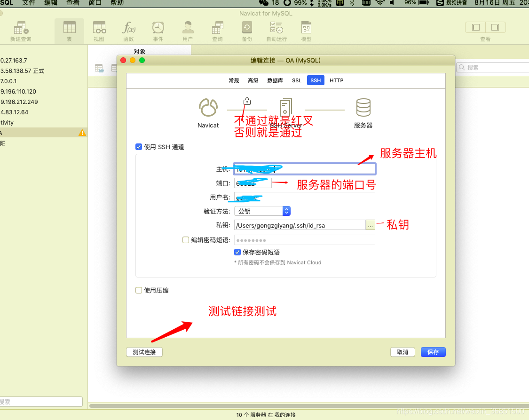This screenshot has height=420, width=529.
Task: Click the padlock icon on connection line
Action: pos(247,101)
